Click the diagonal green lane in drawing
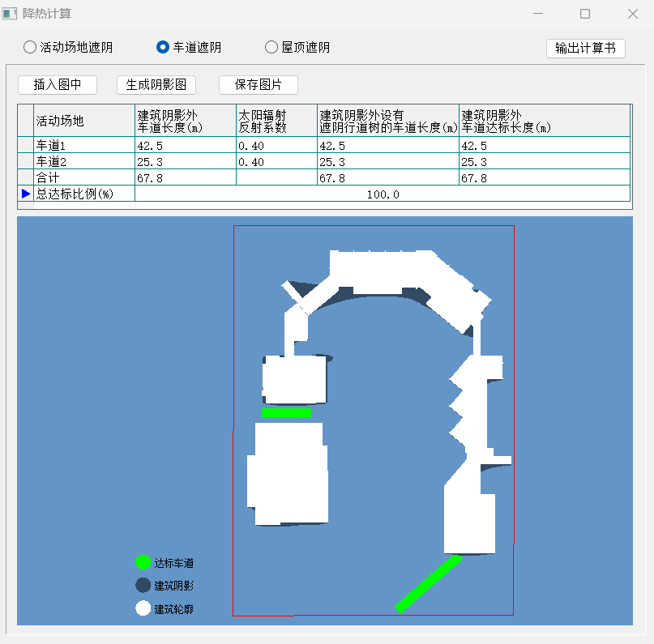This screenshot has width=654, height=644. [429, 582]
